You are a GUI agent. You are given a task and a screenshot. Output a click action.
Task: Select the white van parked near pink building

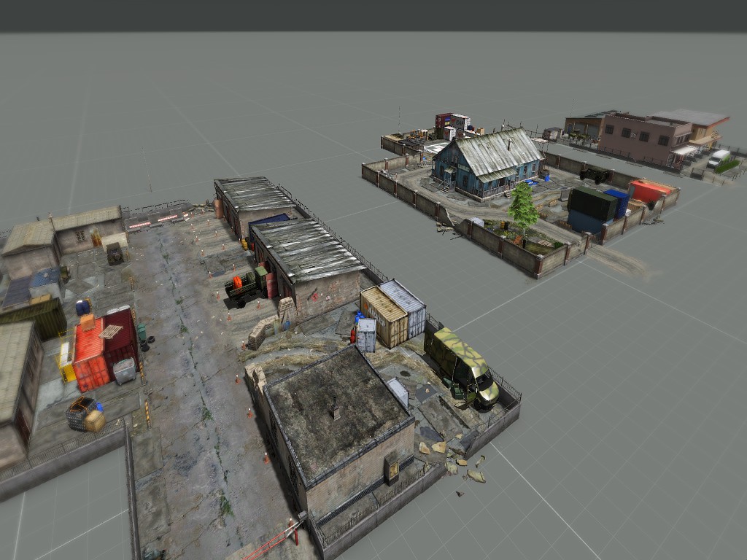[x=719, y=157]
